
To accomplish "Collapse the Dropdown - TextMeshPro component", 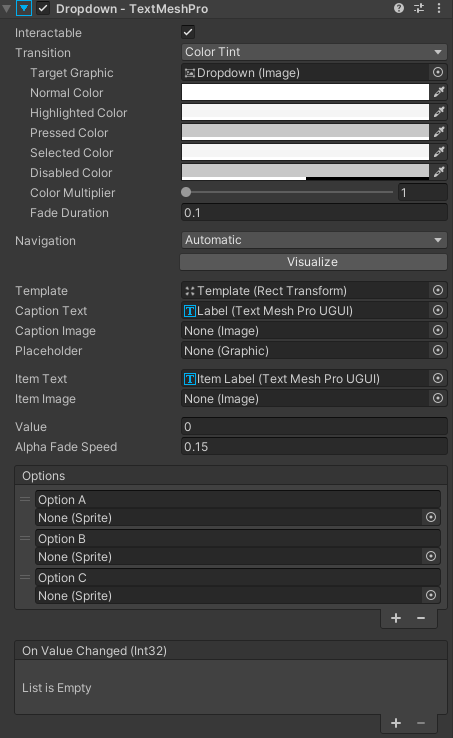I will [x=6, y=8].
